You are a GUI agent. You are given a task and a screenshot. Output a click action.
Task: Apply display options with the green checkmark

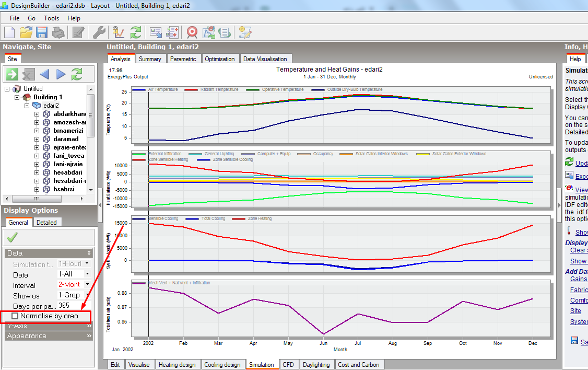pyautogui.click(x=12, y=237)
